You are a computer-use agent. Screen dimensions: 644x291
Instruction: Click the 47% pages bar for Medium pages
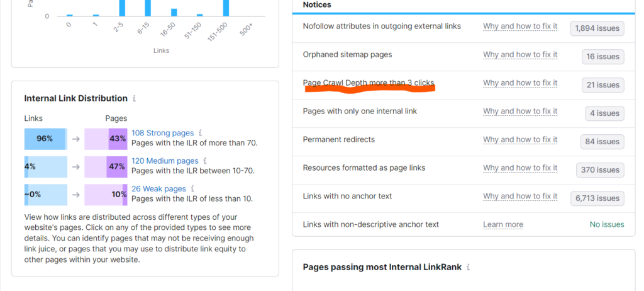pyautogui.click(x=117, y=167)
